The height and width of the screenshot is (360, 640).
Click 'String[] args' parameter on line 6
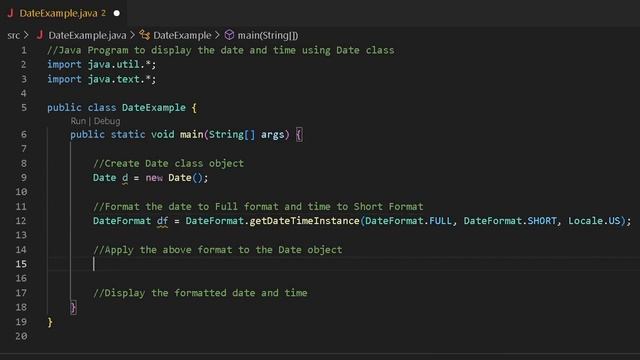247,134
